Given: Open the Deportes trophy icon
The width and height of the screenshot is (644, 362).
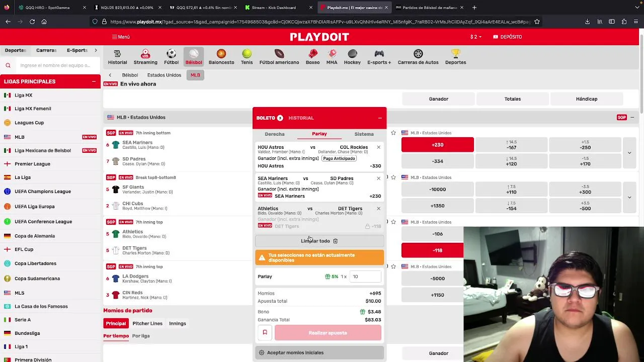Looking at the screenshot, I should click(455, 54).
